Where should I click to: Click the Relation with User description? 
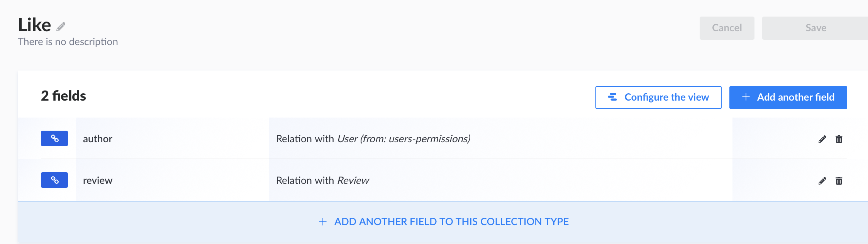[x=373, y=139]
